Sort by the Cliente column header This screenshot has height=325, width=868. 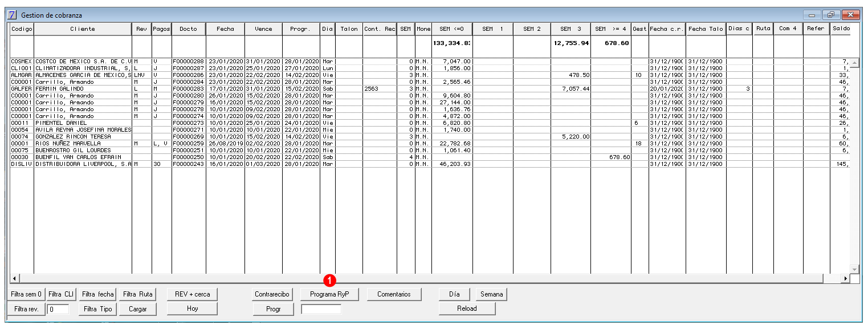tap(83, 29)
